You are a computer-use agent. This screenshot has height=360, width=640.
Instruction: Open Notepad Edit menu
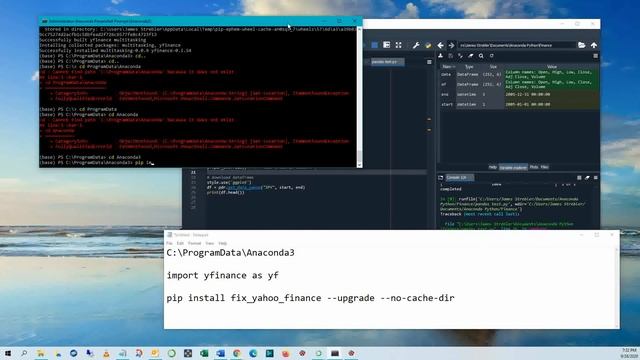180,243
